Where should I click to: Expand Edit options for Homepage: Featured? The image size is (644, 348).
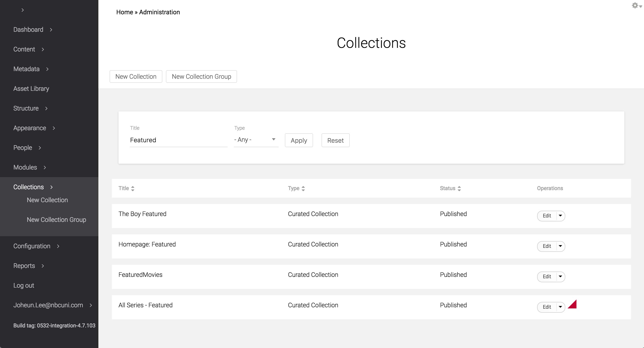point(560,246)
